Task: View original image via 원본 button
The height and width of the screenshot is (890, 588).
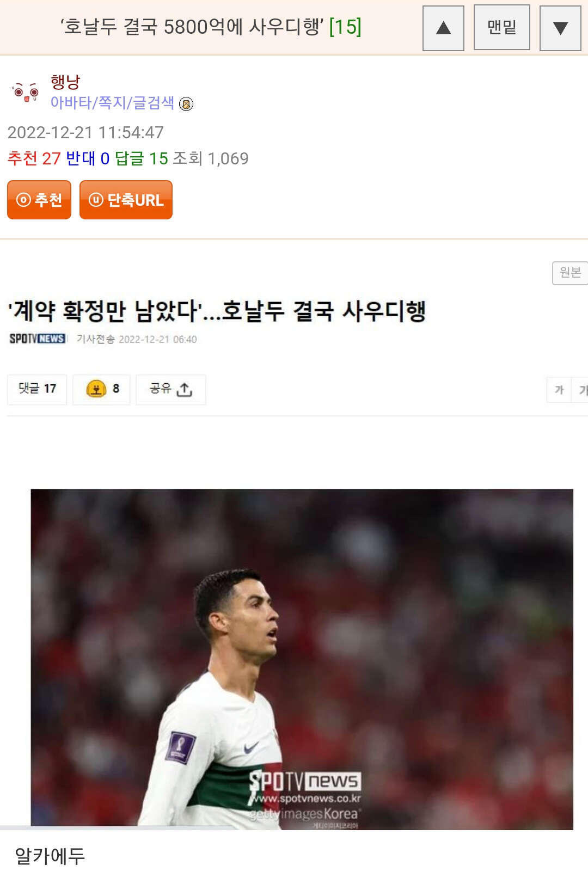Action: [x=570, y=273]
